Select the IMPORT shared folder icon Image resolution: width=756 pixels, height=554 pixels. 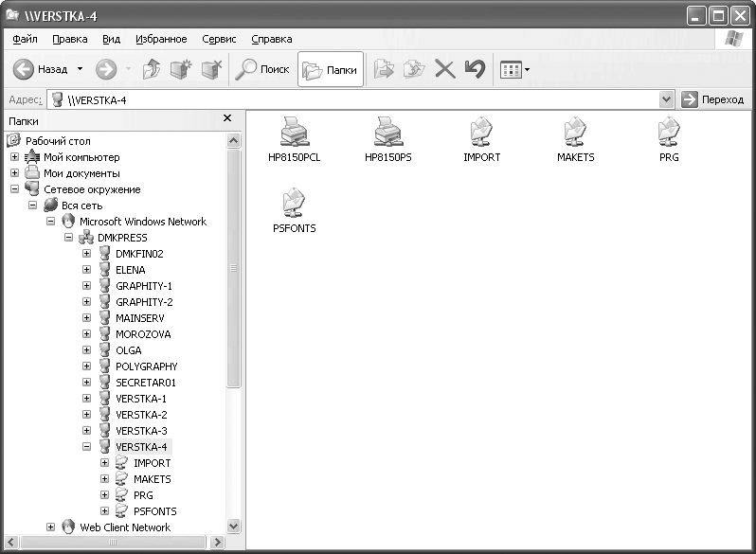pos(481,133)
